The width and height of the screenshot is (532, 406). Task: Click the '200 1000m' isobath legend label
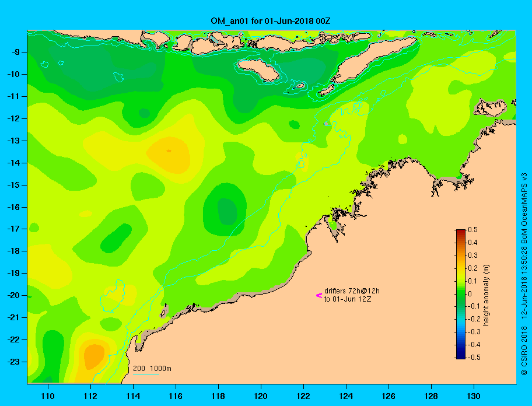coord(152,369)
